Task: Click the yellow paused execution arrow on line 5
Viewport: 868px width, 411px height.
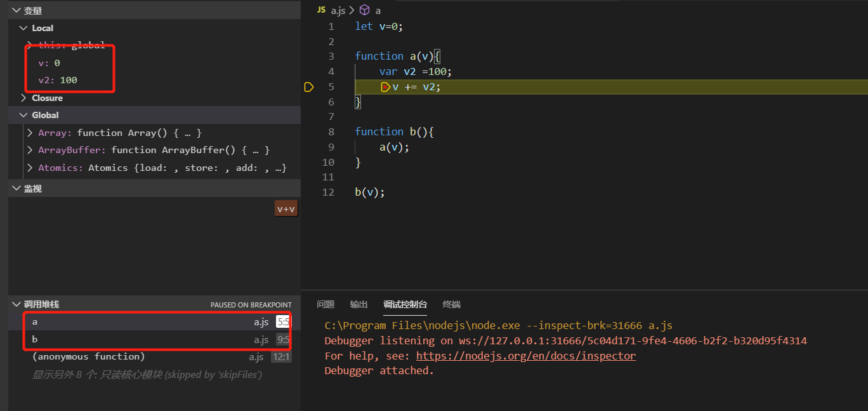Action: (x=309, y=86)
